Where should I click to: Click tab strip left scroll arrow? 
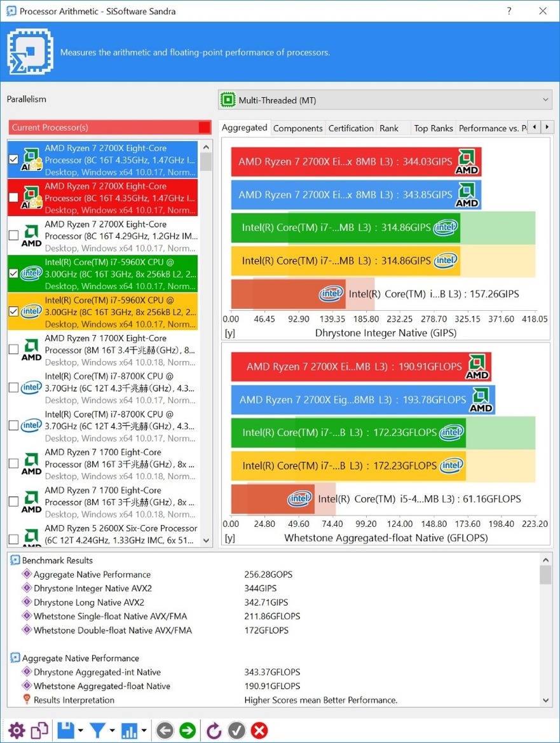click(x=535, y=127)
